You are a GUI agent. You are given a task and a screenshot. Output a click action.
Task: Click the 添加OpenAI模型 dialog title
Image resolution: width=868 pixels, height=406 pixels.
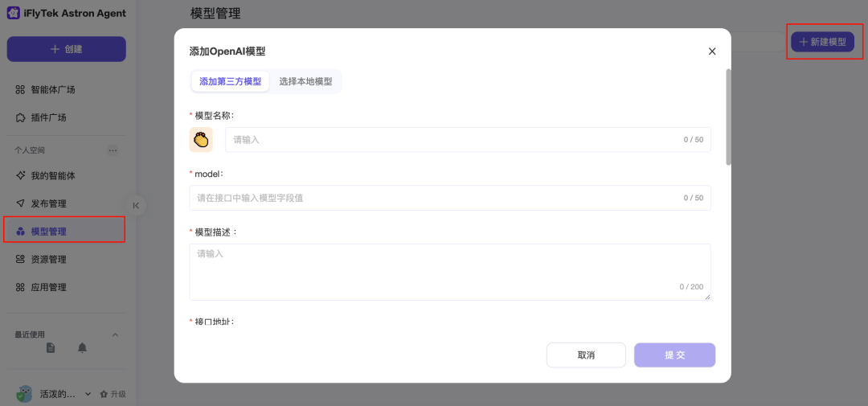click(227, 51)
